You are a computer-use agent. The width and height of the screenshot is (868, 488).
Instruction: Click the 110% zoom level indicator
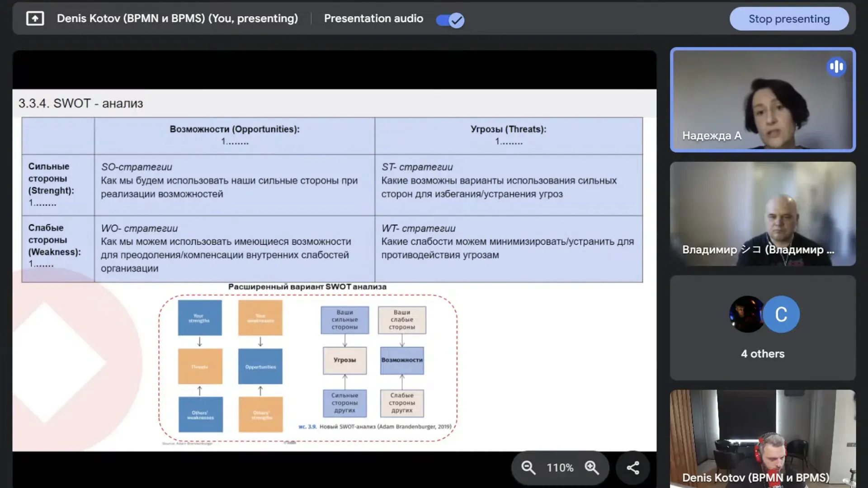[560, 468]
